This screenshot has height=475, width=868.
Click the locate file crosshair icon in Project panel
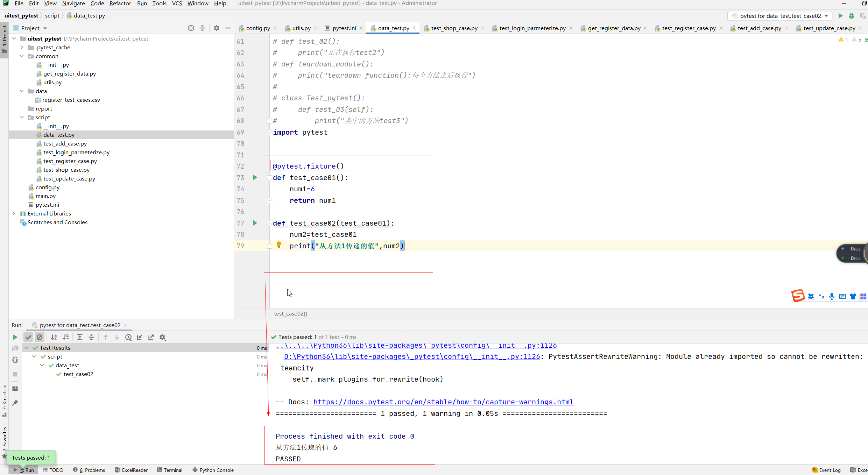191,28
